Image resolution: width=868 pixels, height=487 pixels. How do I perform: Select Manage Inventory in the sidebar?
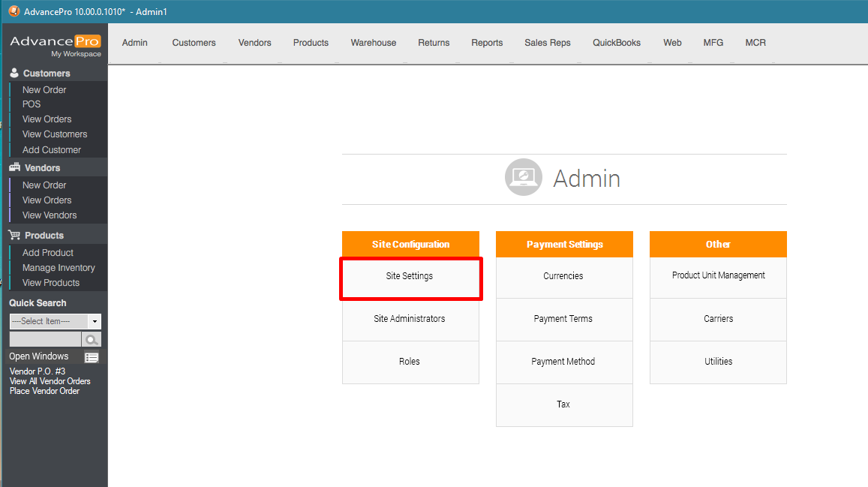59,268
